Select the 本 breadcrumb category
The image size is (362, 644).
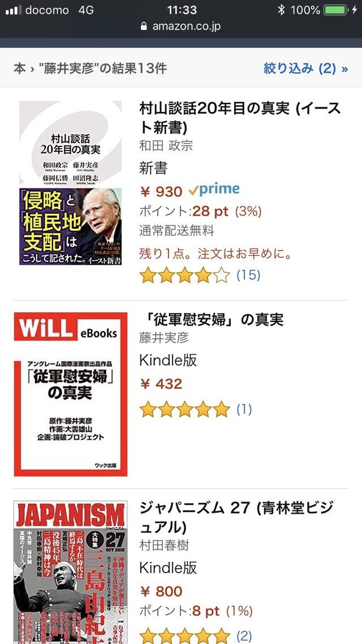[20, 68]
